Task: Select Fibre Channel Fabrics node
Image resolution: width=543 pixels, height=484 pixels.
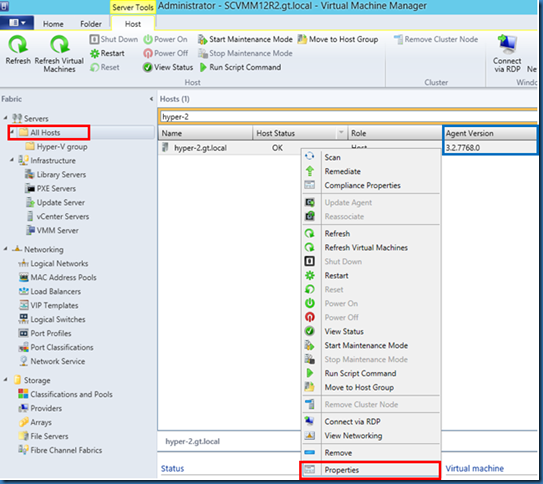Action: (60, 450)
